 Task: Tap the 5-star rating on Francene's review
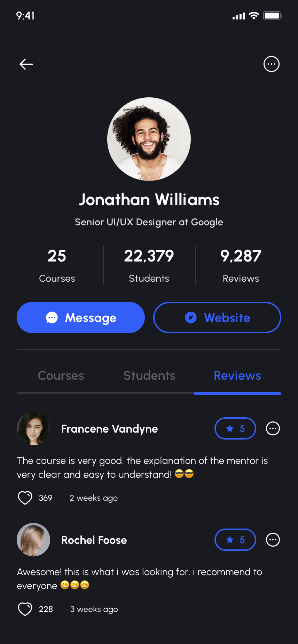[235, 428]
